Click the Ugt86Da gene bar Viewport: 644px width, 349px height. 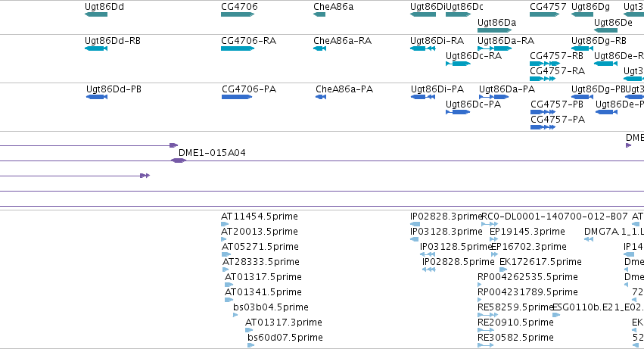[494, 30]
